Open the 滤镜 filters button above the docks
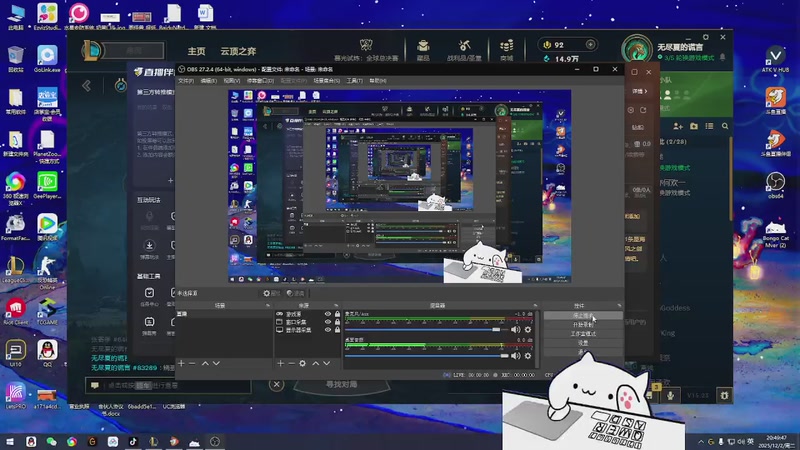 [x=295, y=293]
